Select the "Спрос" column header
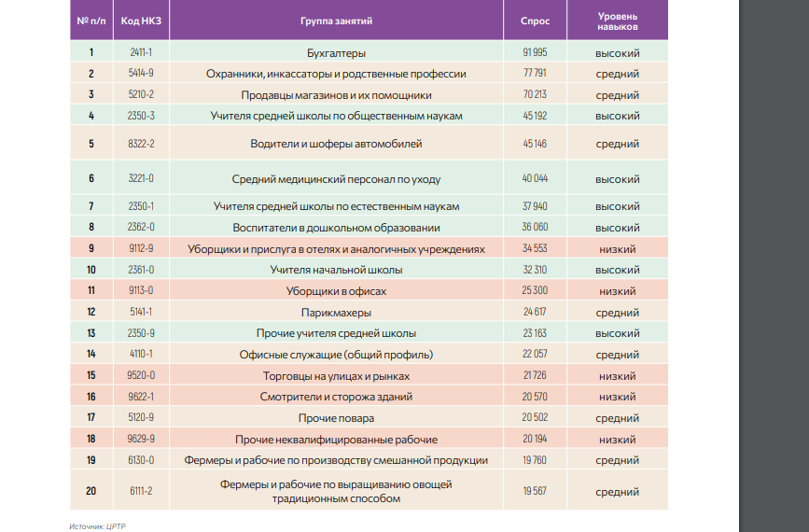The height and width of the screenshot is (532, 809). (535, 21)
